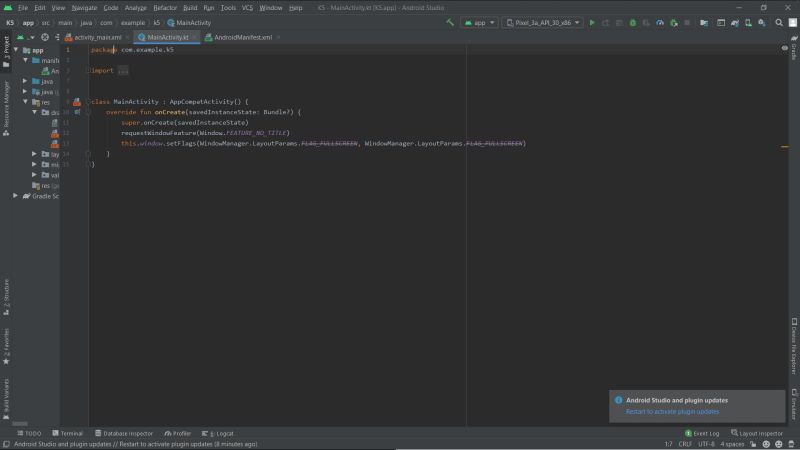
Task: Open the Profiler tool window
Action: (178, 433)
